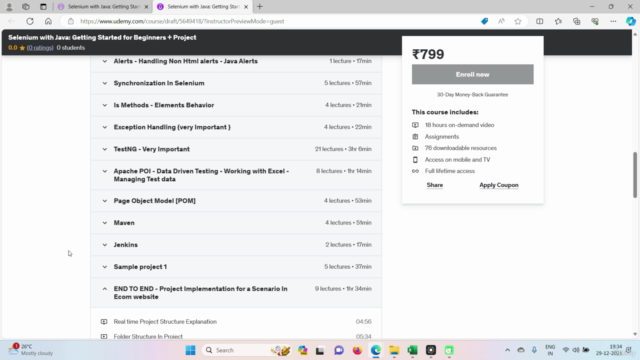640x360 pixels.
Task: Click '76 downloadable resources' text
Action: (x=461, y=148)
